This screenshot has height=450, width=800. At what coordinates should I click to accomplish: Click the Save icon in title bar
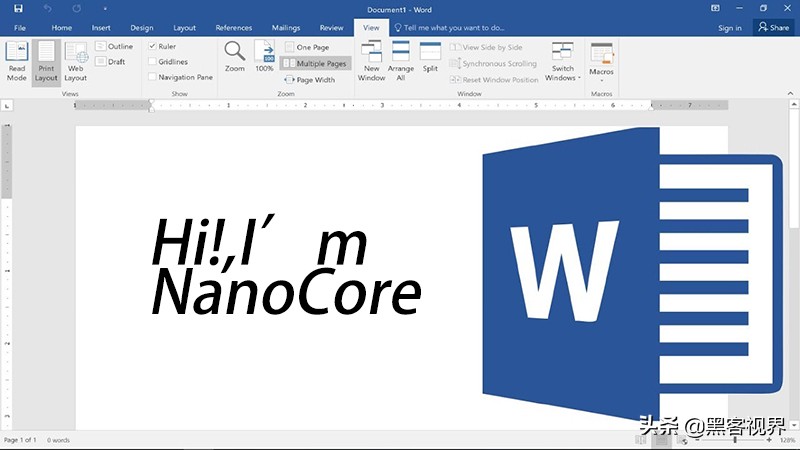point(18,9)
